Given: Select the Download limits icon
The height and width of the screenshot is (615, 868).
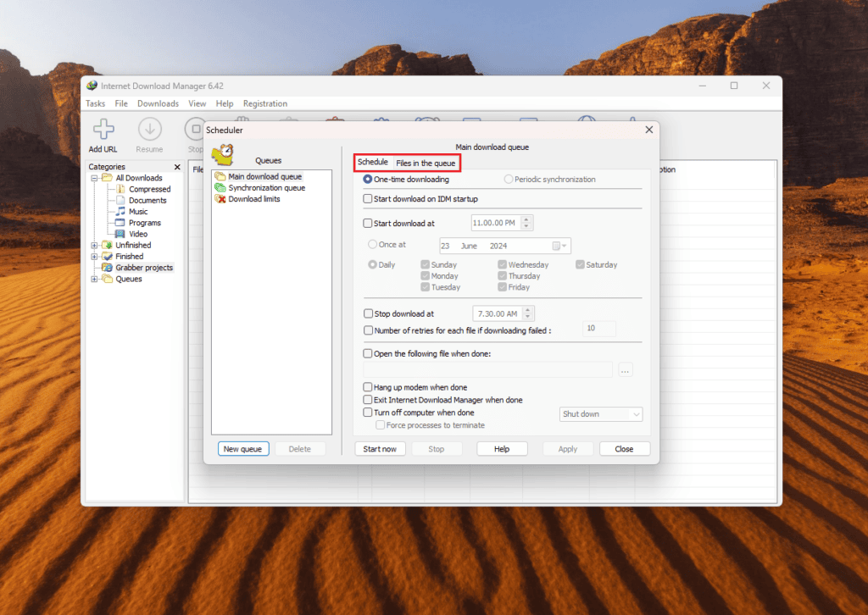Looking at the screenshot, I should pos(220,198).
